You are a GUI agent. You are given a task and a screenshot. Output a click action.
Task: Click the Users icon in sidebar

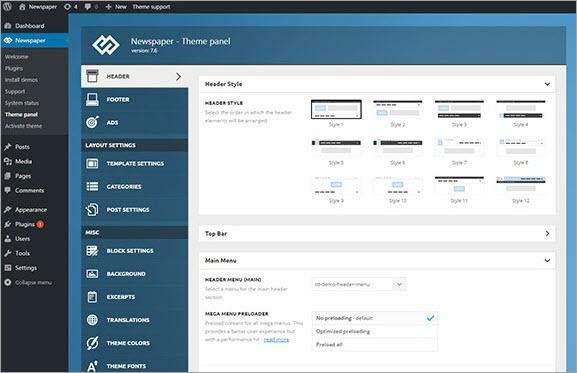pyautogui.click(x=8, y=239)
